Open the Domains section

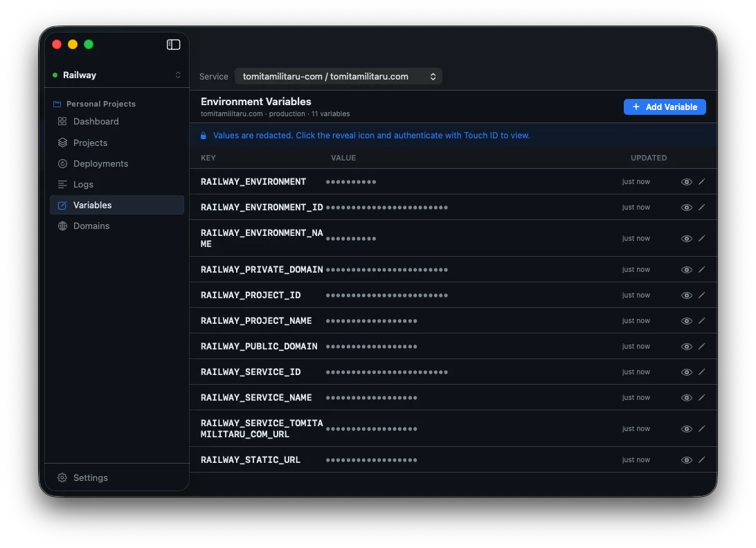(90, 226)
